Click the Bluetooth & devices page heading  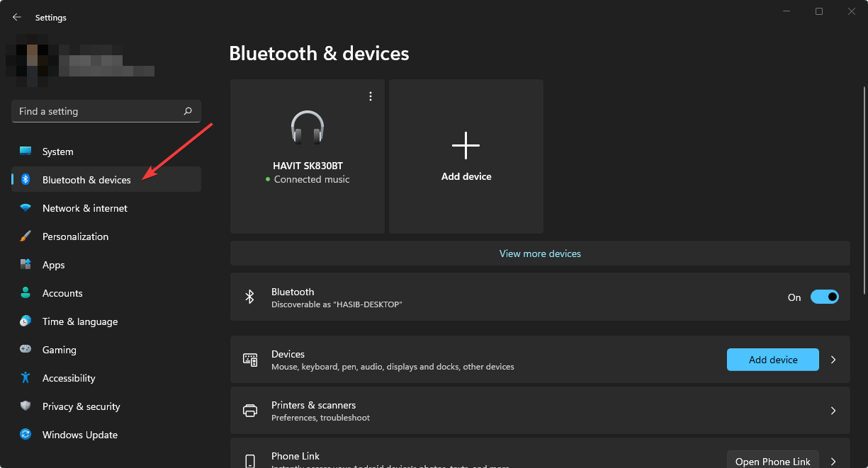pos(319,53)
